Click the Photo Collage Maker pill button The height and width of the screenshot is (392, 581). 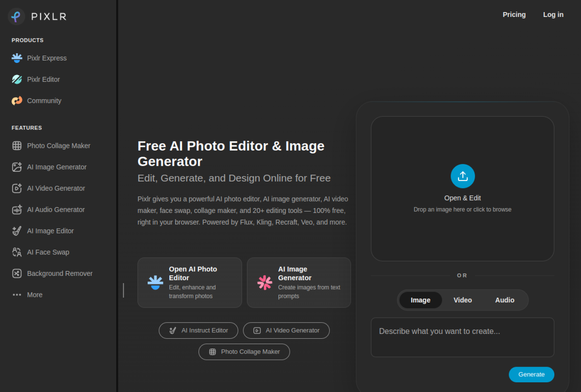[244, 352]
